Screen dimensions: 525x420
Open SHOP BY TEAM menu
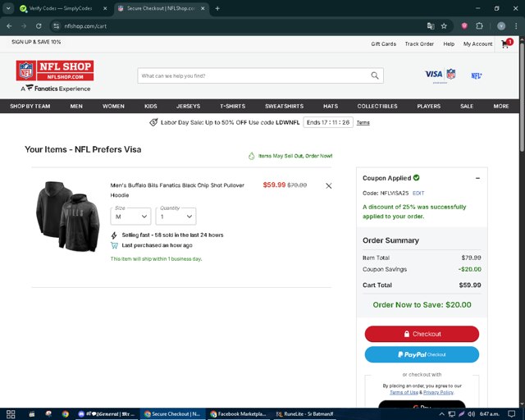pyautogui.click(x=30, y=106)
